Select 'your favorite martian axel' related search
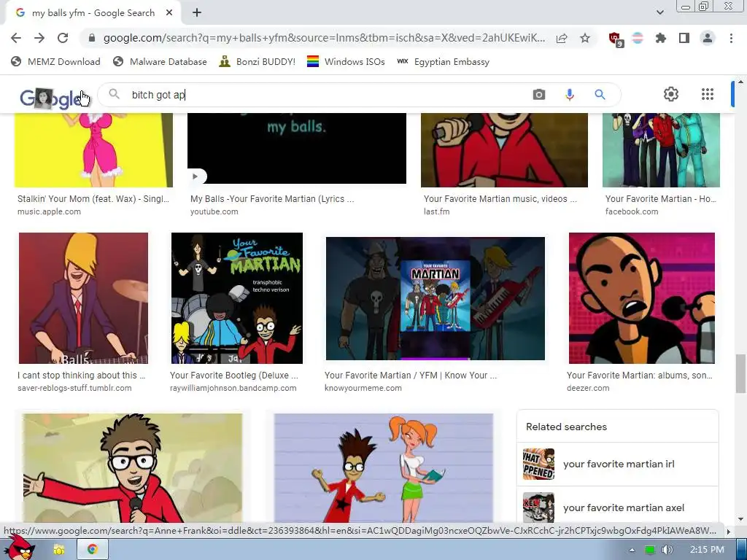This screenshot has height=560, width=747. tap(617, 507)
